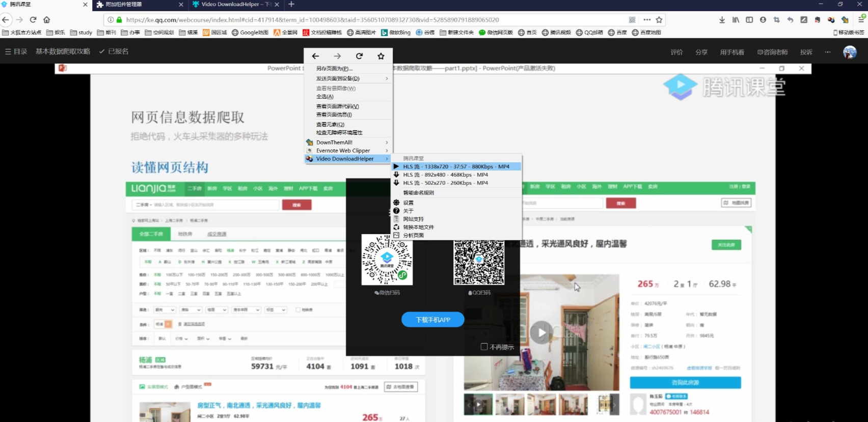Click back arrow in the context menu

[x=315, y=56]
